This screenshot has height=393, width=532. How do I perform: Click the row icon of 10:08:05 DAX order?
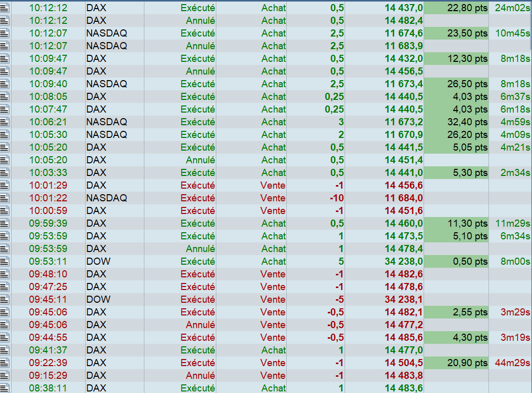tap(5, 97)
